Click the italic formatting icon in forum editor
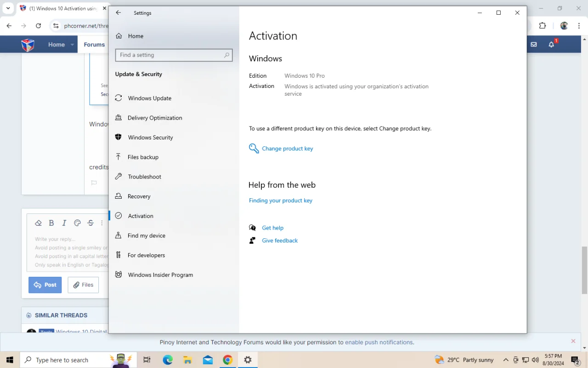 tap(64, 223)
